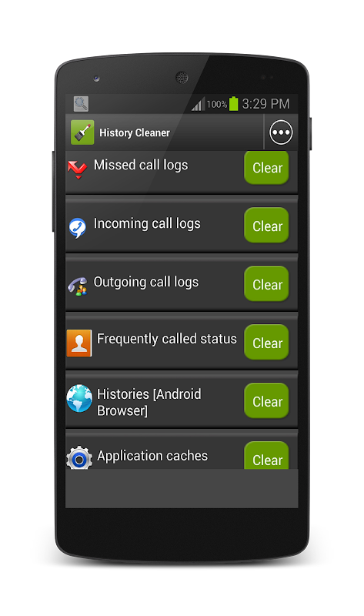Viewport: 364px width, 616px height.
Task: Tap the blue incoming call phone icon
Action: (78, 228)
